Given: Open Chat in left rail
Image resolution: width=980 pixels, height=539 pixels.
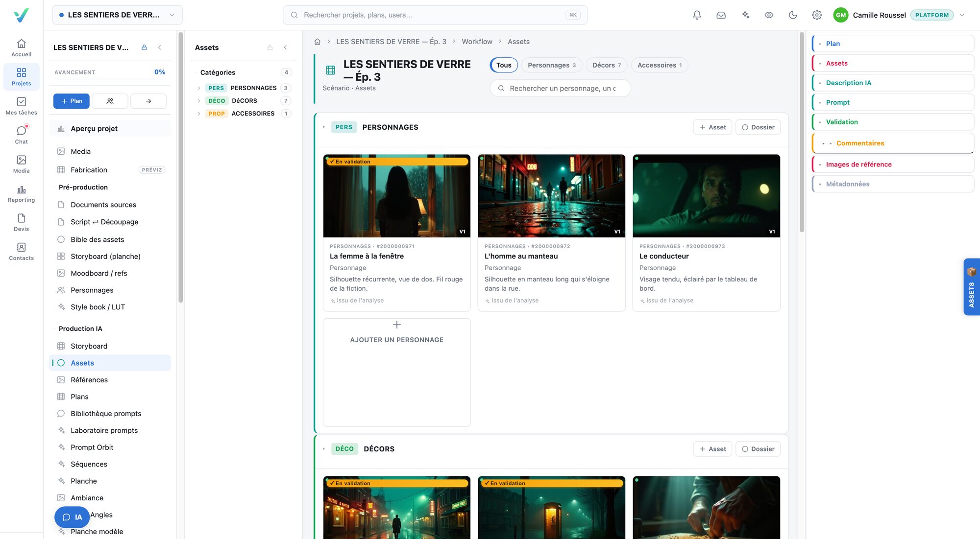Looking at the screenshot, I should pyautogui.click(x=21, y=135).
